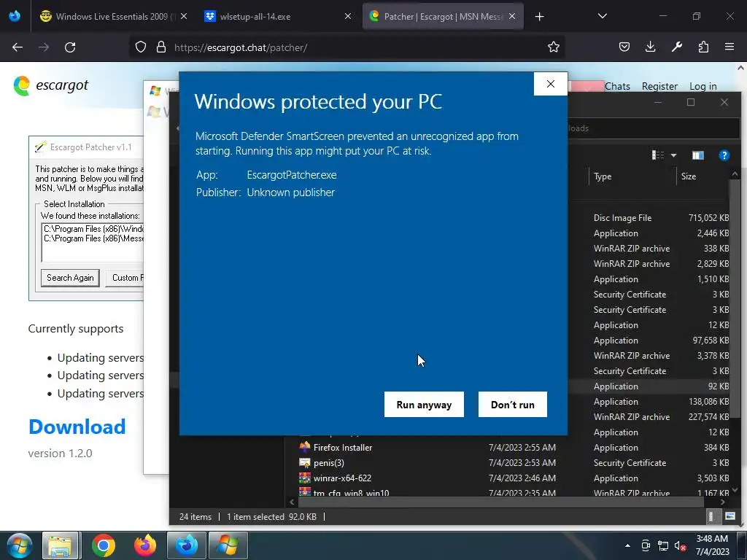Screen dimensions: 747x560
Task: Choose Don't run in SmartScreen dialog
Action: (x=512, y=404)
